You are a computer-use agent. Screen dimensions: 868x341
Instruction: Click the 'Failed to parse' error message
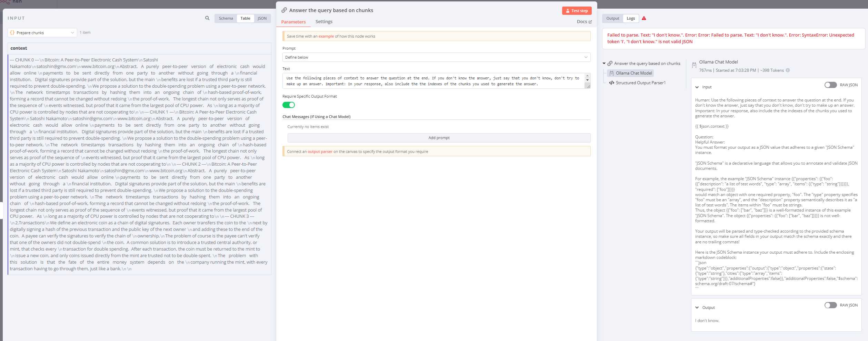[730, 38]
